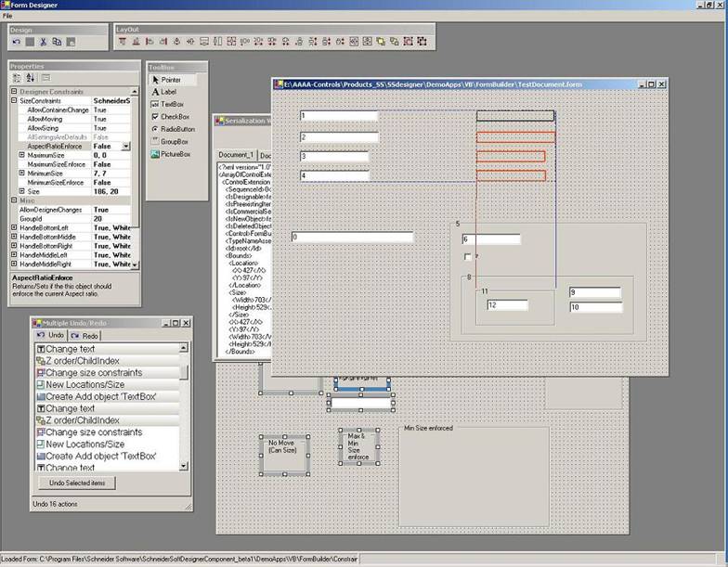The height and width of the screenshot is (567, 728).
Task: Open the File menu
Action: 7,16
